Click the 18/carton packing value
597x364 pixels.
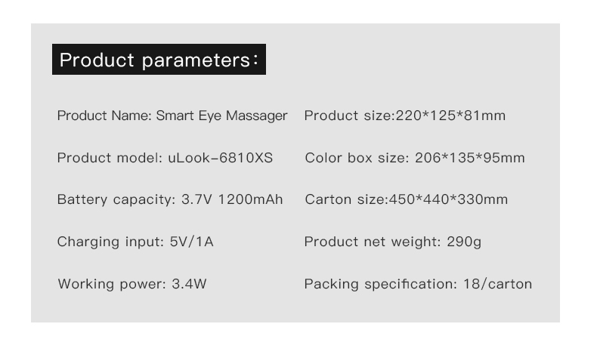[497, 284]
